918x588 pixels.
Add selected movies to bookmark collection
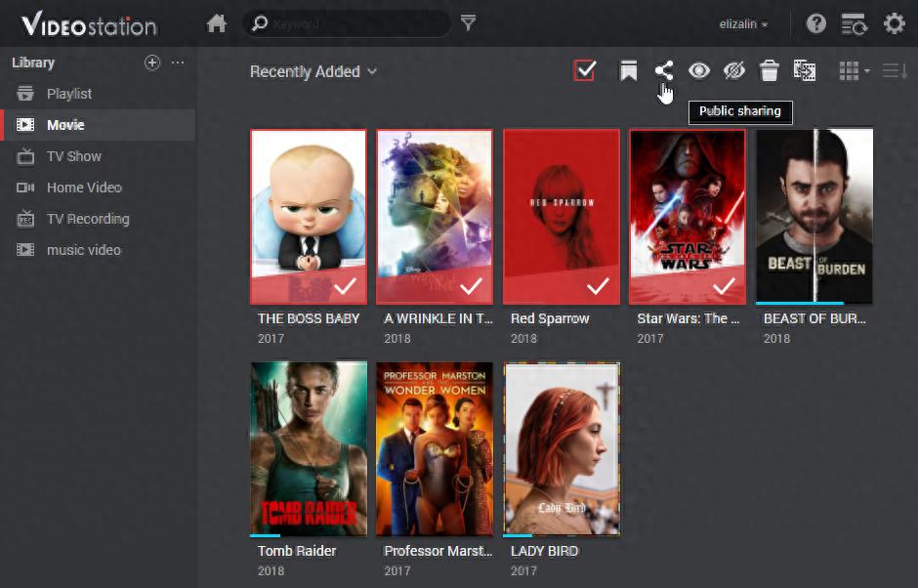click(628, 71)
